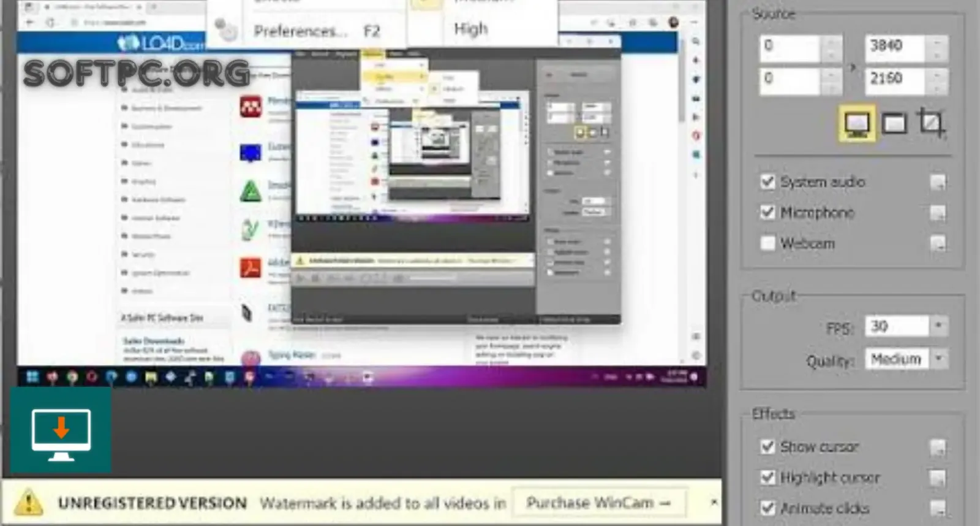Toggle the Highlight cursor checkbox
980x526 pixels.
767,477
